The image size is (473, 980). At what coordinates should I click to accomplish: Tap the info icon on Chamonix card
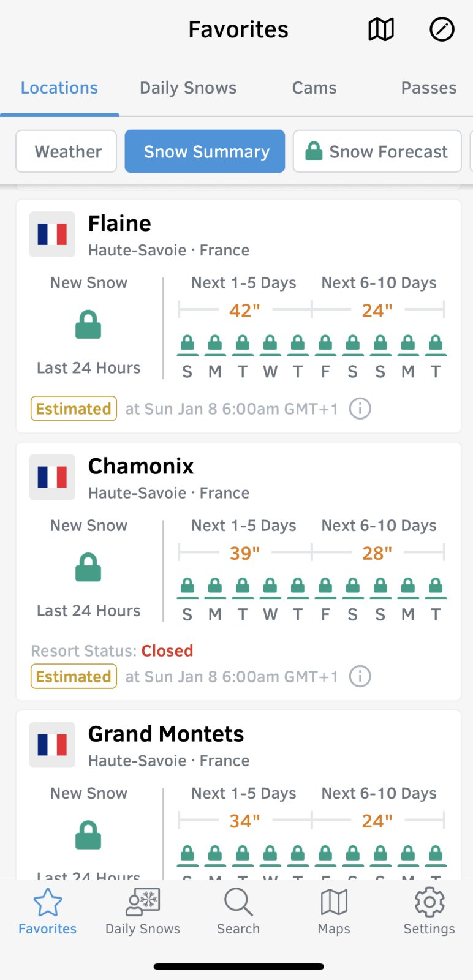point(360,676)
